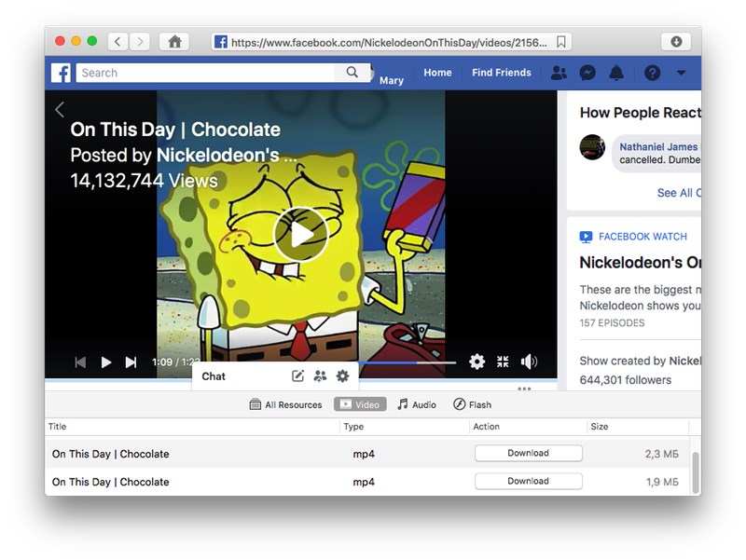Open the downloads button in browser toolbar
This screenshot has width=746, height=560.
[x=676, y=42]
